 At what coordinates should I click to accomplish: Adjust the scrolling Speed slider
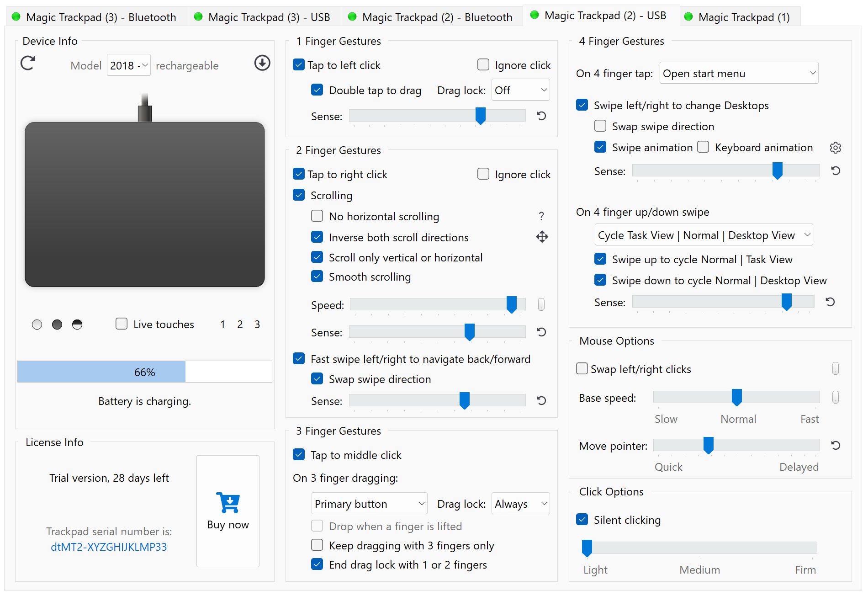point(512,304)
